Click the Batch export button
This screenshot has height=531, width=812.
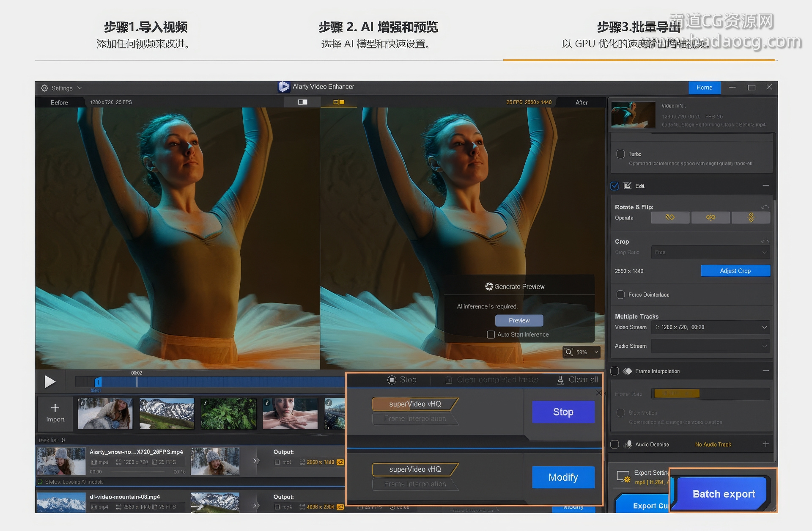(x=724, y=494)
